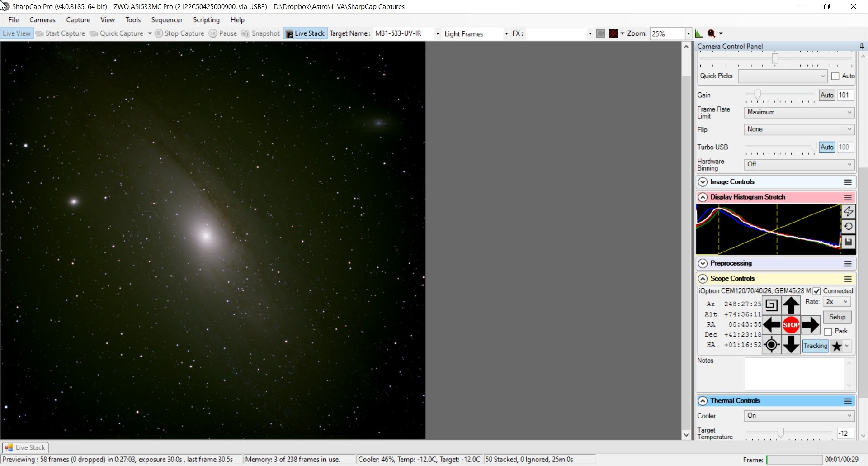Toggle the Live Stack toolbar button

coord(305,33)
